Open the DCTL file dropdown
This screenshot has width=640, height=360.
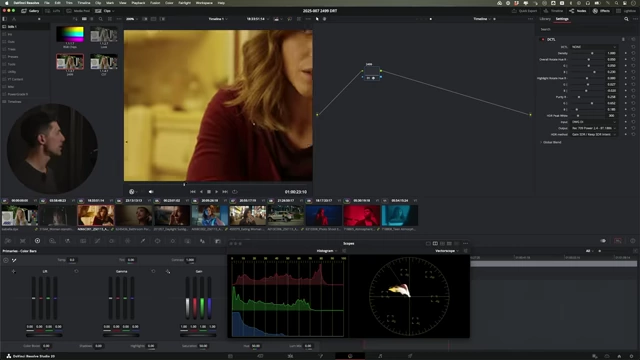click(594, 47)
